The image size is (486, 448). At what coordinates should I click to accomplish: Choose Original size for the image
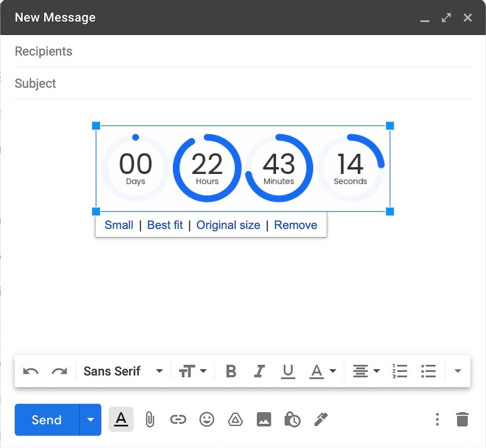pyautogui.click(x=228, y=225)
